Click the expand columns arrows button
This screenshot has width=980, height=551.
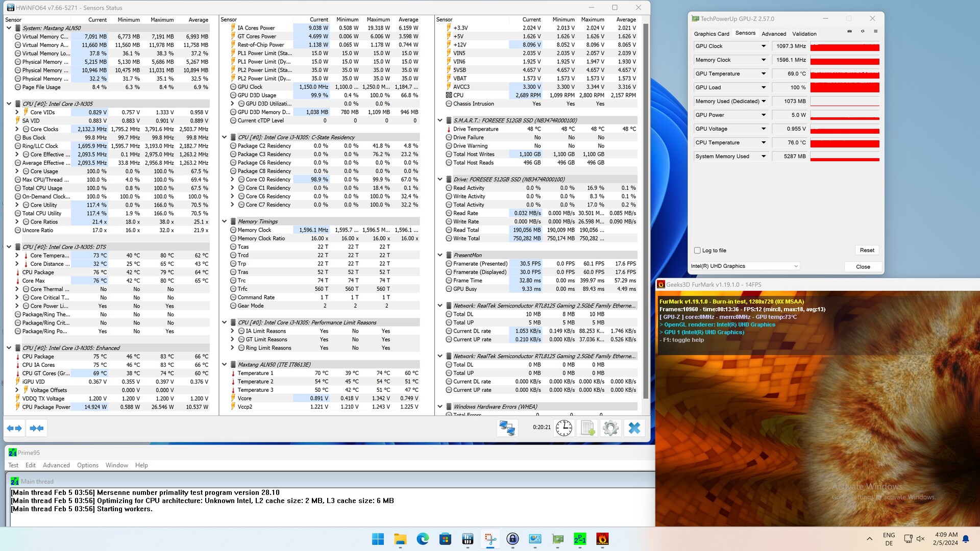click(x=14, y=429)
